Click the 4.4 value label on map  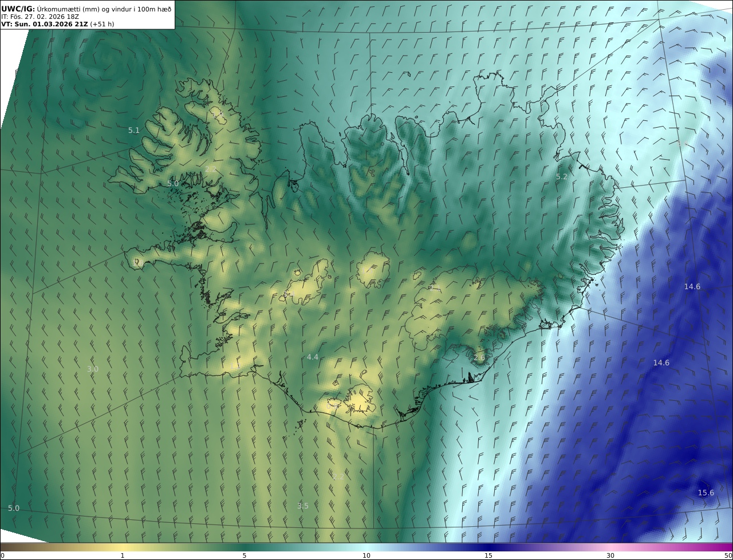point(312,357)
